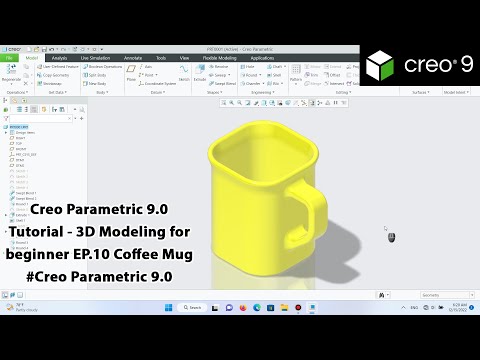
Task: Select the Plane datum tool
Action: pos(131,72)
